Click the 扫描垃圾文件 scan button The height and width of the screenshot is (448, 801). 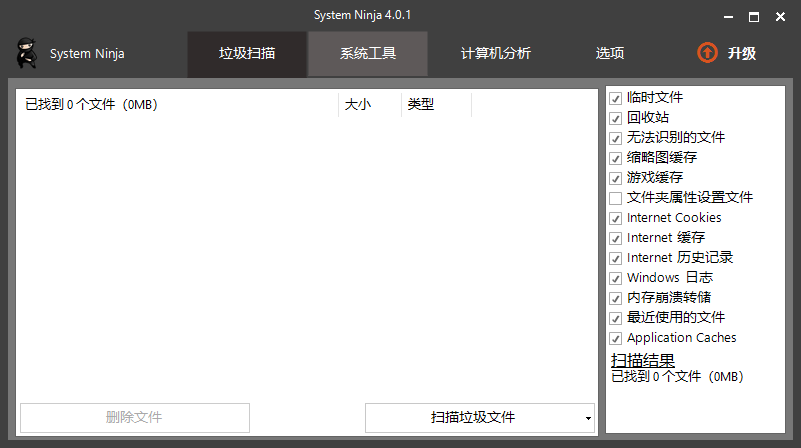tap(472, 418)
